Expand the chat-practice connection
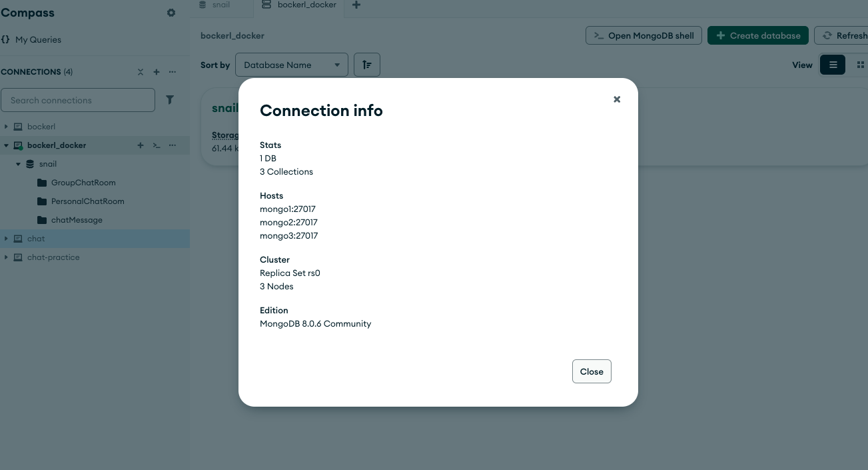 [6, 257]
